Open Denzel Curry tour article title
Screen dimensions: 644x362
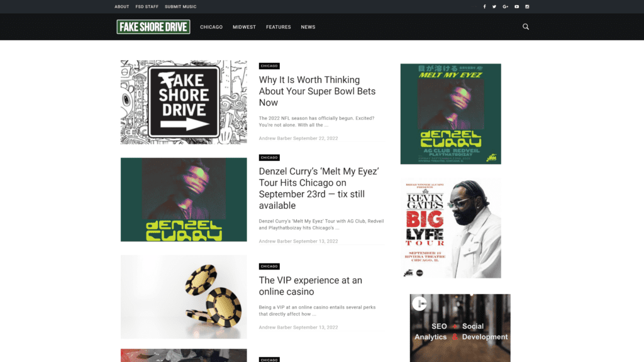point(319,189)
